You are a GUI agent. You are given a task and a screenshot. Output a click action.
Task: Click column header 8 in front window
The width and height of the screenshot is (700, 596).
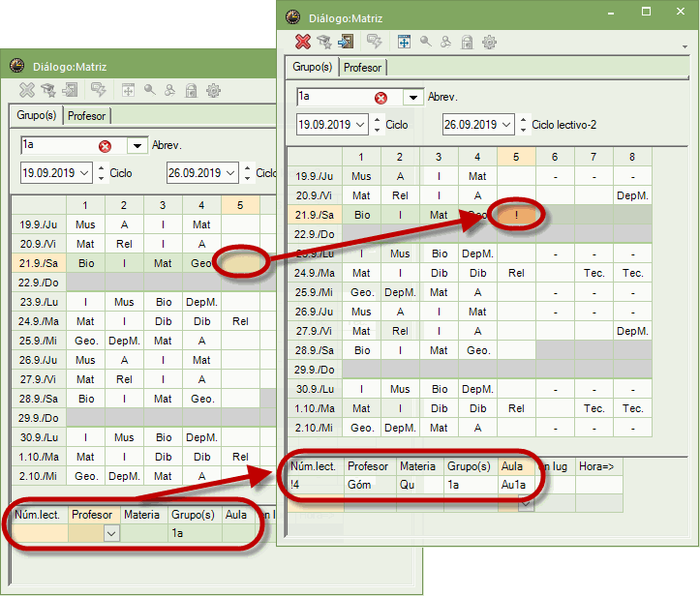click(632, 157)
